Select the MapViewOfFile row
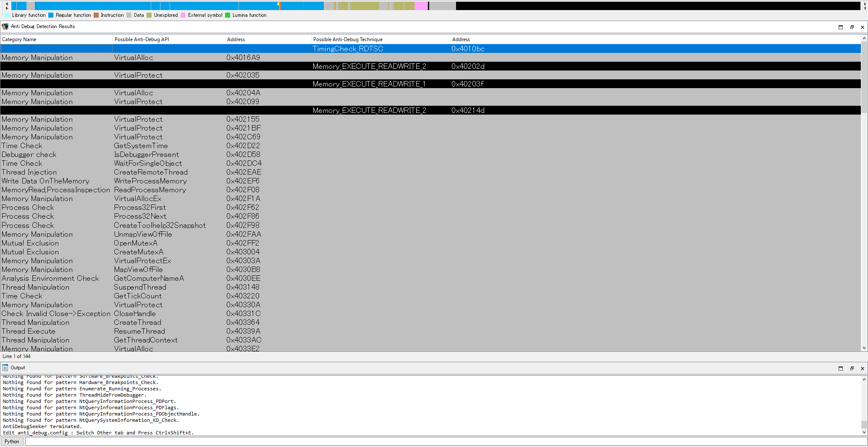This screenshot has height=447, width=868. point(430,269)
